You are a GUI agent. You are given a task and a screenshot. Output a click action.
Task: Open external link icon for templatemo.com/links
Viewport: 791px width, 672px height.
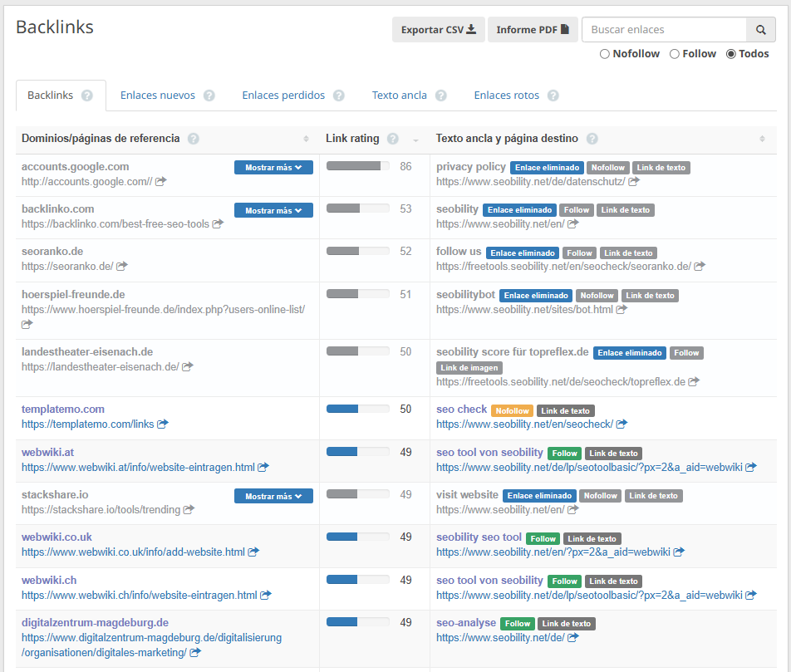[x=163, y=424]
